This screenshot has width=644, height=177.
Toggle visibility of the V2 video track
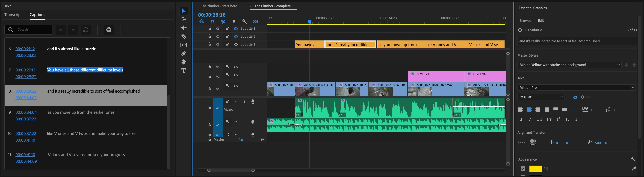(236, 75)
